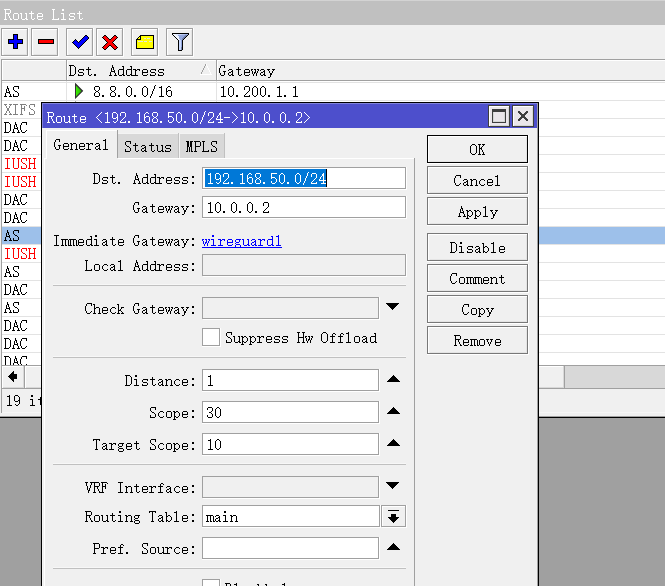The image size is (665, 586).
Task: Click the blue plus Add route icon
Action: click(x=16, y=42)
